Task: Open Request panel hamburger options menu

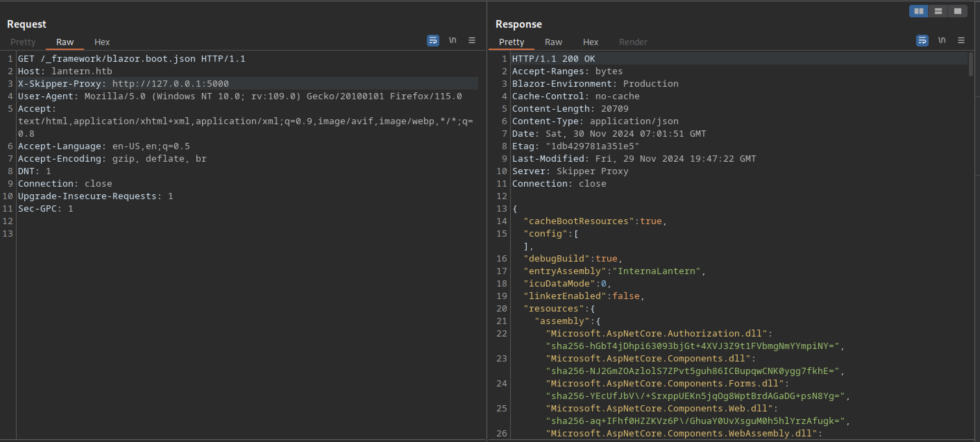Action: (472, 40)
